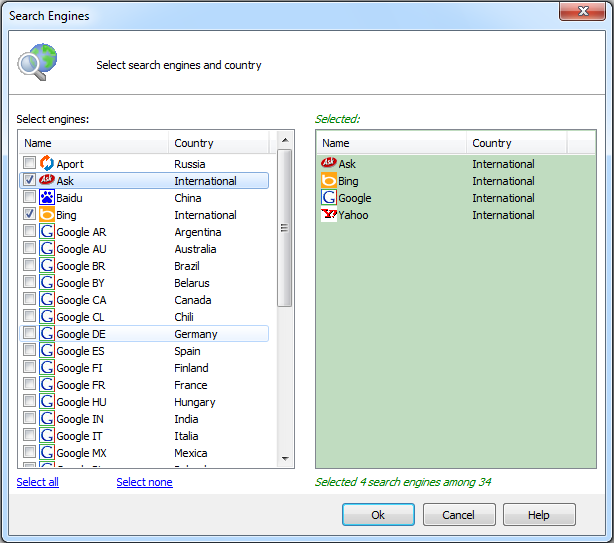This screenshot has width=614, height=543.
Task: Click the Select none link
Action: tap(144, 482)
